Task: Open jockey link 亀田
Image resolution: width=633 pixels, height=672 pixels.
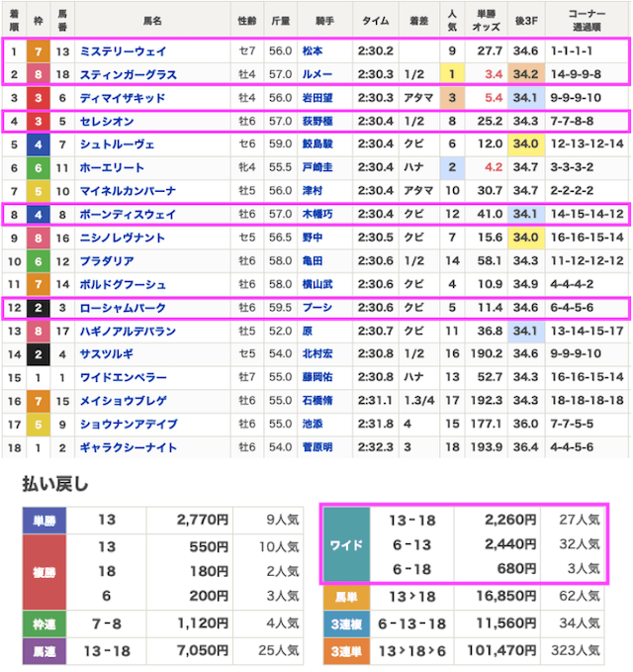Action: (x=313, y=261)
